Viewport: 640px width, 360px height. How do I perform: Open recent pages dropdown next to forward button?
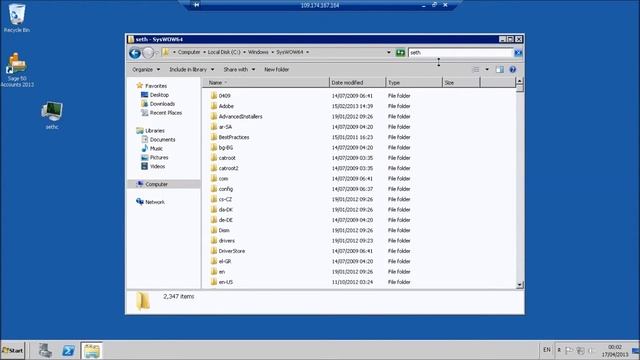pyautogui.click(x=157, y=53)
